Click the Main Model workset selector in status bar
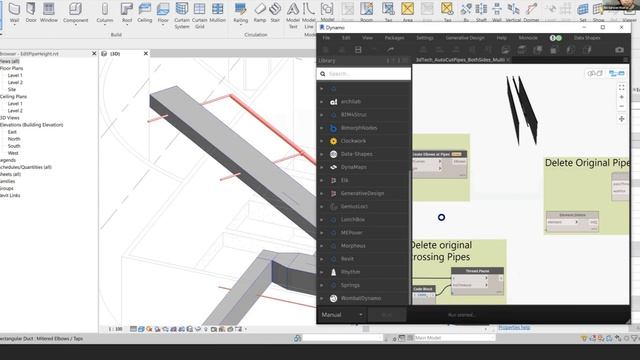The image size is (640, 360). [454, 338]
